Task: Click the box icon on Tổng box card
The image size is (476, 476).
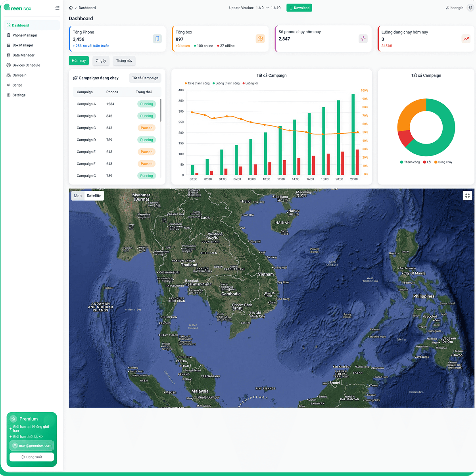Action: (x=260, y=38)
